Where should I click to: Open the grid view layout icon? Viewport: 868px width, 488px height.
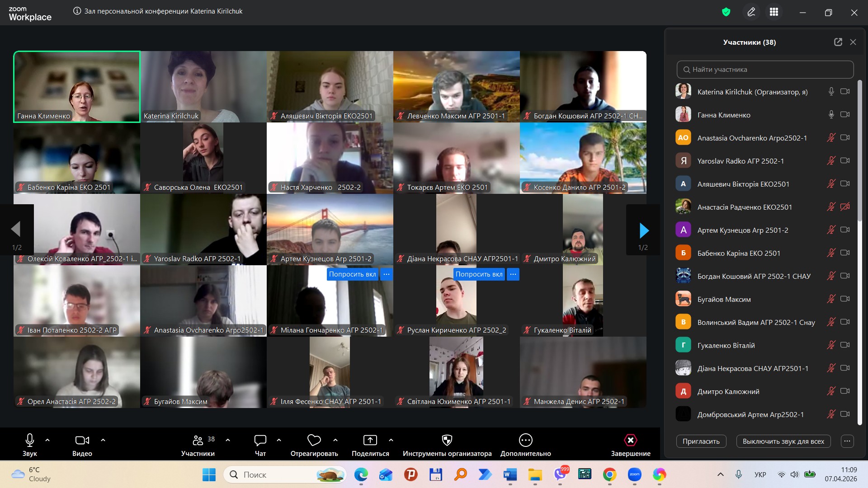click(x=774, y=12)
